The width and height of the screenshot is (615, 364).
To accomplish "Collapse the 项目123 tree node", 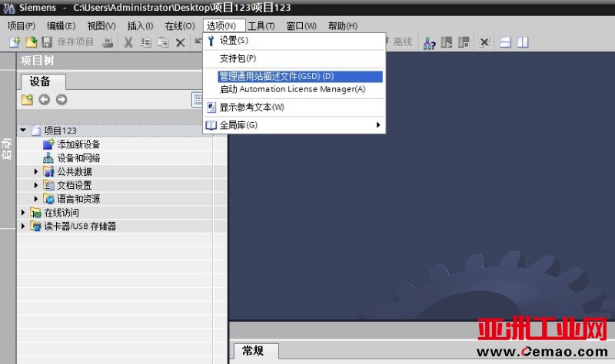I will click(23, 131).
